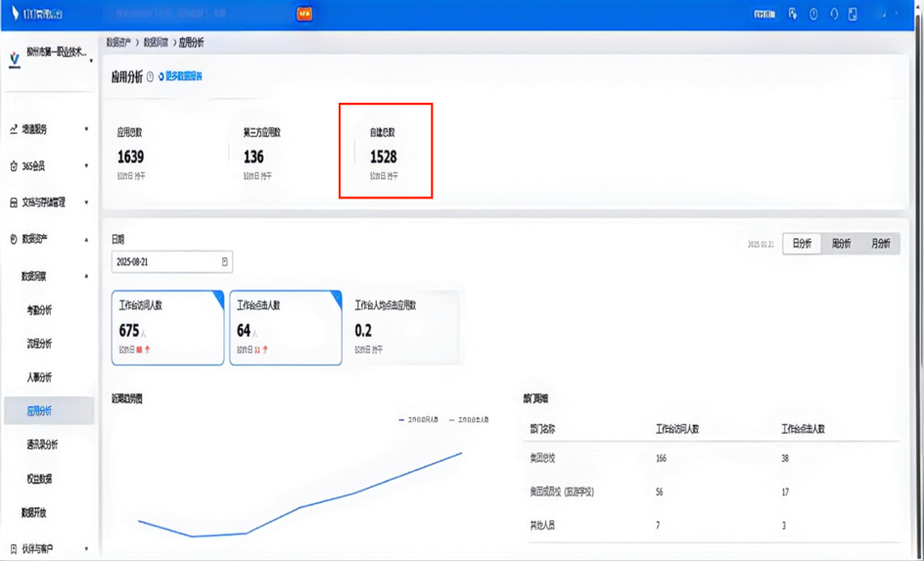Click the blue trend line in the chart

(300, 507)
